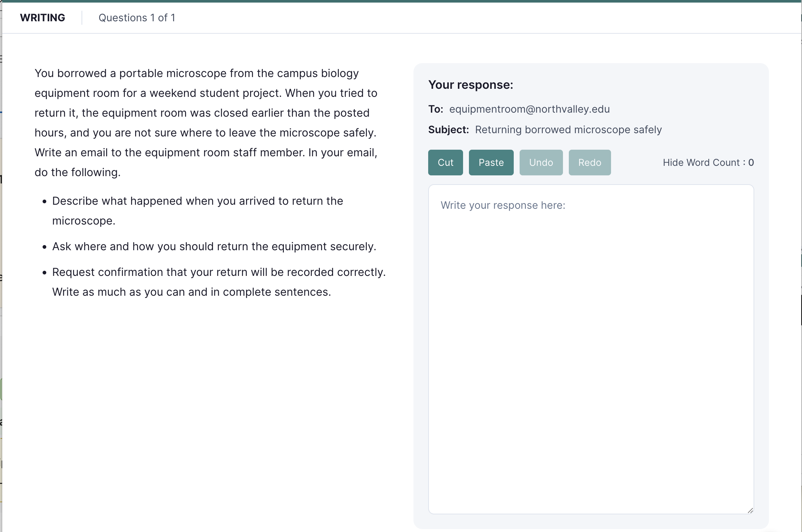Viewport: 802px width, 532px height.
Task: Click the bullet about describing what happened
Action: tap(198, 211)
